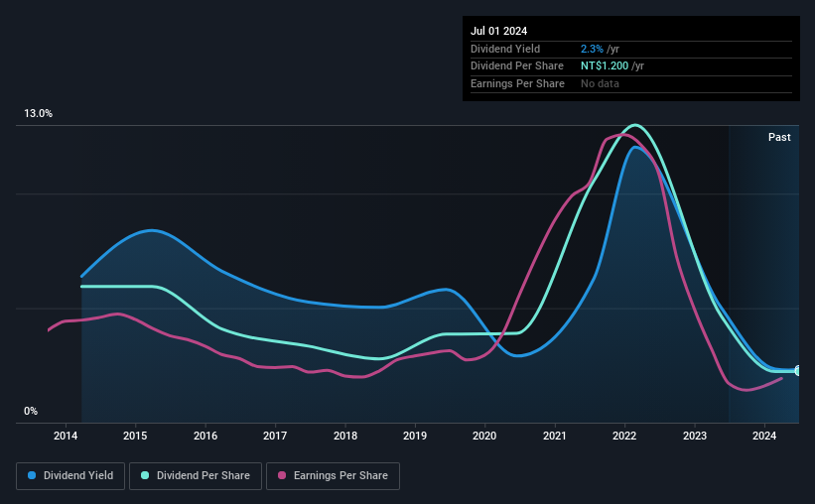
Task: Click the Past region label
Action: (779, 137)
